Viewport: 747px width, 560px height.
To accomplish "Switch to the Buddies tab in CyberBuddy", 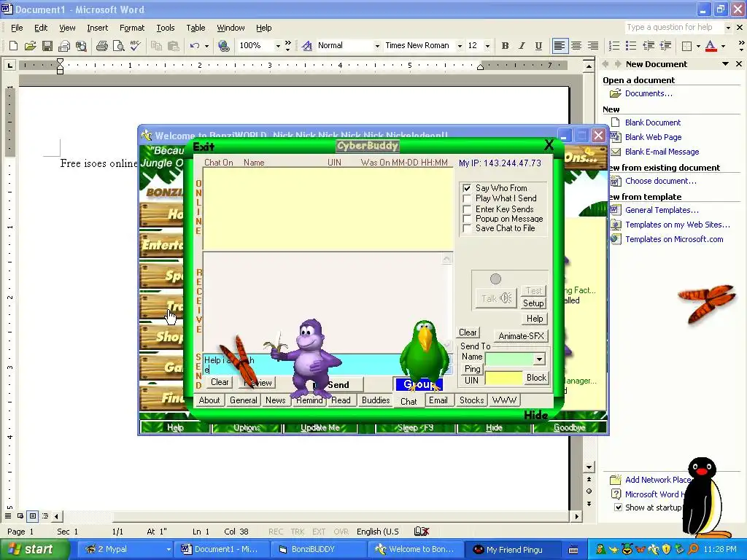I will coord(376,400).
